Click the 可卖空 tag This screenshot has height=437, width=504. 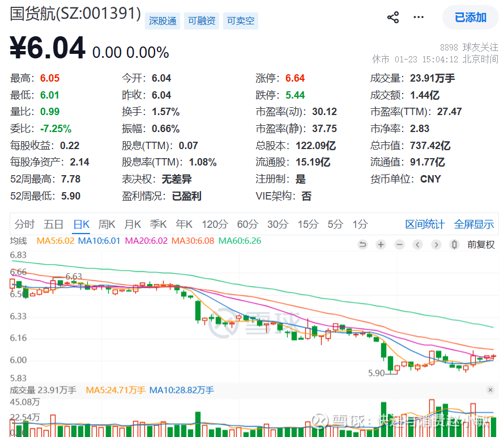click(x=241, y=21)
